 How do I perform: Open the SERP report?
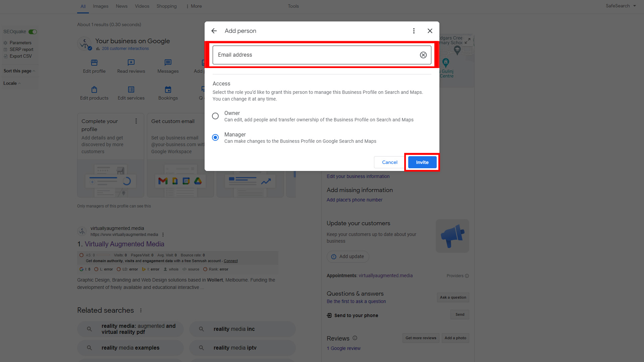point(21,49)
